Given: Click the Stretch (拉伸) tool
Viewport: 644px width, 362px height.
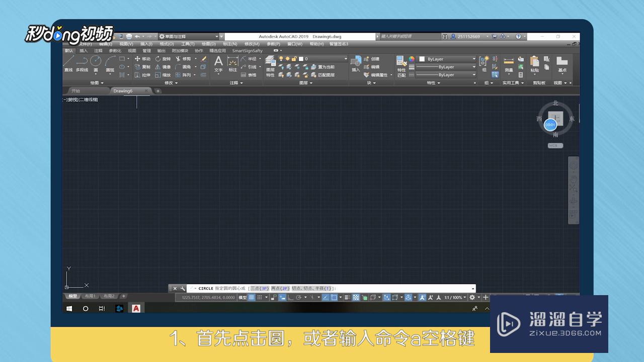Looking at the screenshot, I should [x=142, y=75].
